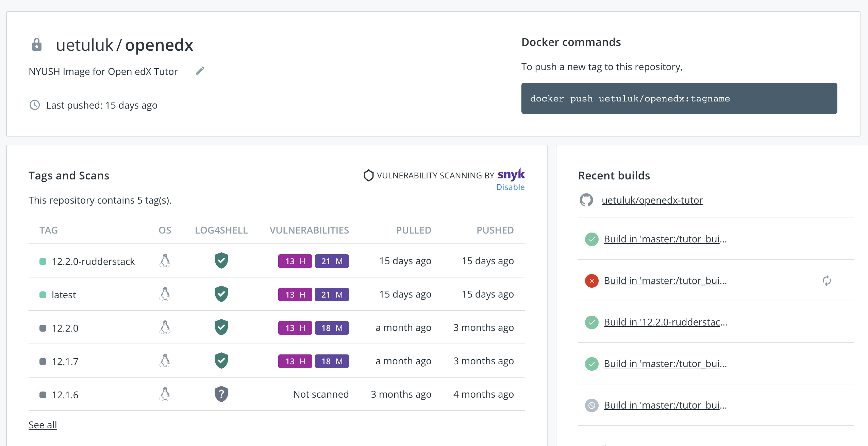Open the 21 M badge for latest
868x446 pixels.
(332, 294)
